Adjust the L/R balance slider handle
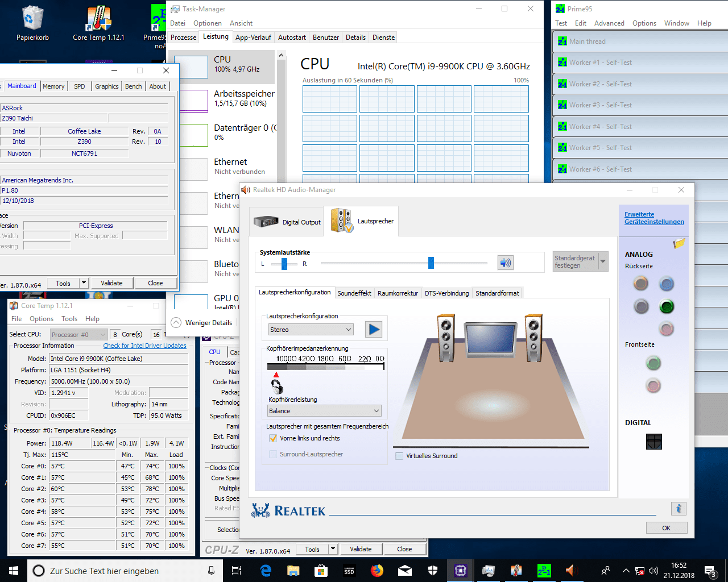The image size is (728, 582). click(x=284, y=264)
